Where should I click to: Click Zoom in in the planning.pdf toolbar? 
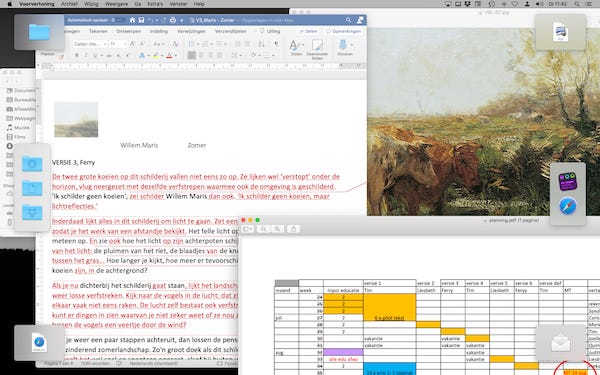click(277, 229)
